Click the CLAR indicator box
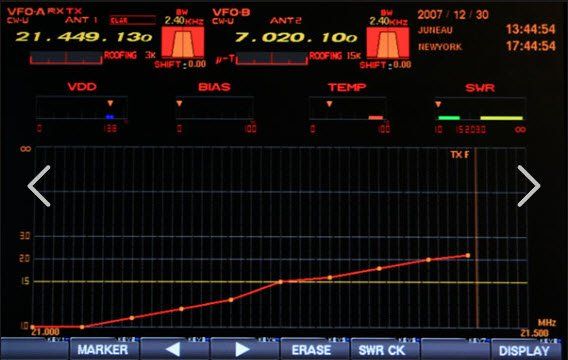The height and width of the screenshot is (360, 568). tap(133, 20)
